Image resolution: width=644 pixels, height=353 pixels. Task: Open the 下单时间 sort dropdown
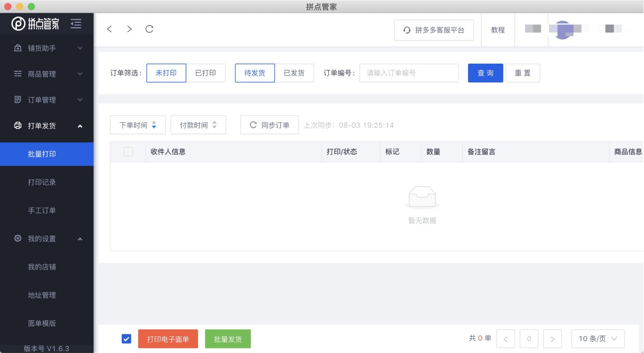[138, 125]
